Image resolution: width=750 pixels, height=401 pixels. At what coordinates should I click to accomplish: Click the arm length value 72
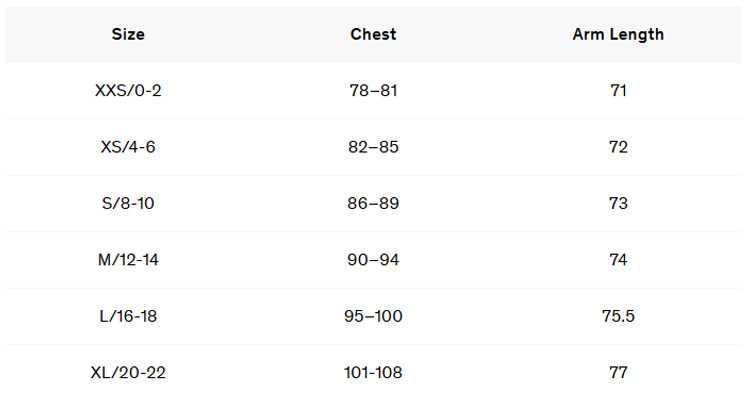tap(618, 147)
